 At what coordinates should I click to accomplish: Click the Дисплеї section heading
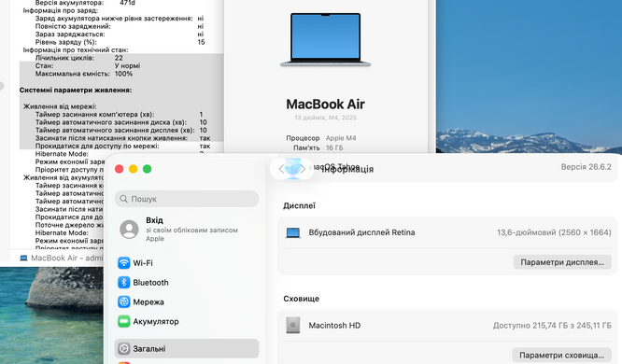pos(299,205)
